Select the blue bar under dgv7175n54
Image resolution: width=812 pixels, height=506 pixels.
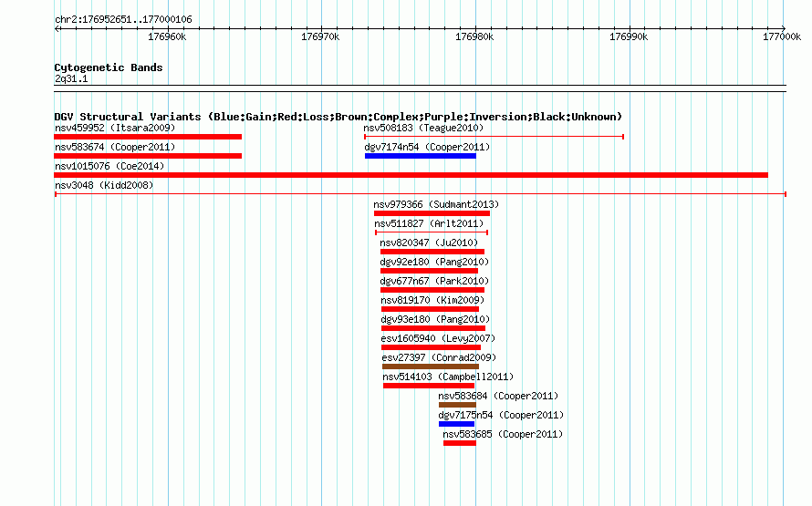click(456, 424)
